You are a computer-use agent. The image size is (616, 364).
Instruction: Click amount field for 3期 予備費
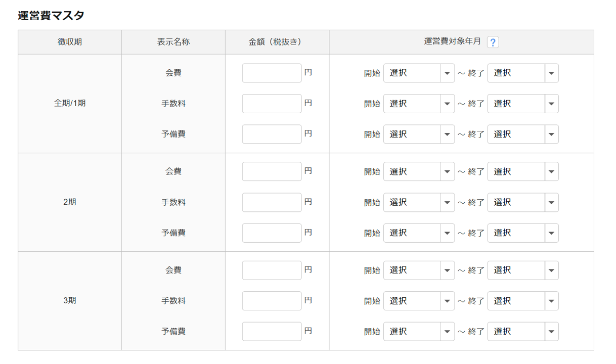point(272,332)
